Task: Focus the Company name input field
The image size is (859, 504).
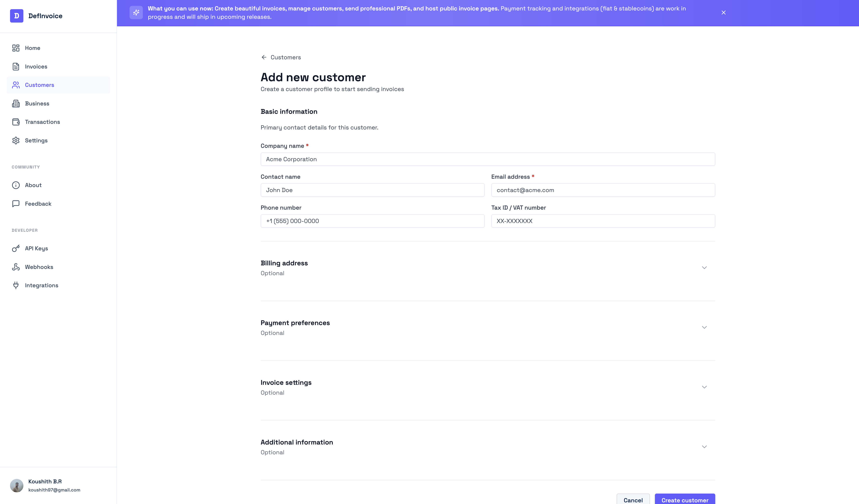Action: [x=487, y=159]
